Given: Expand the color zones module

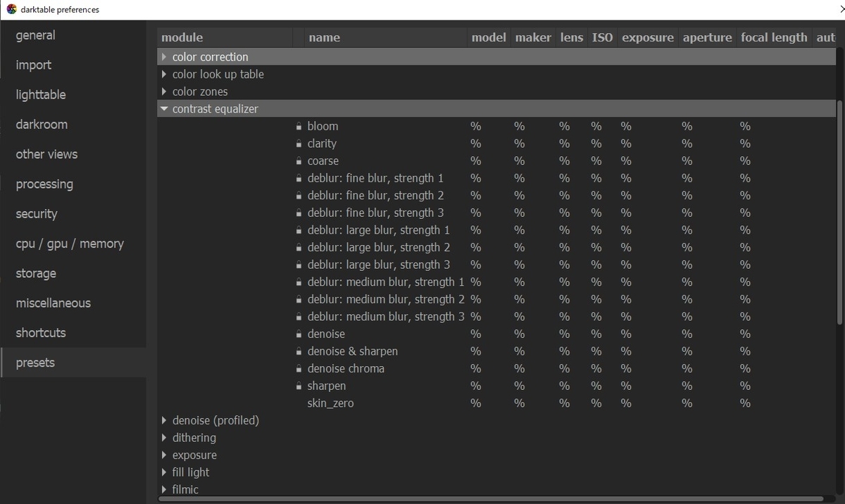Looking at the screenshot, I should coord(165,92).
